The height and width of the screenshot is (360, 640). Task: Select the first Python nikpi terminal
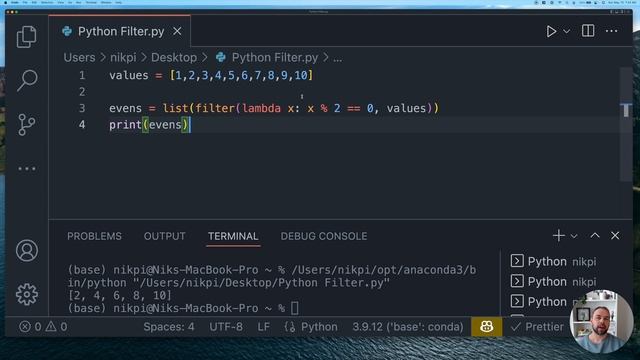pos(553,261)
